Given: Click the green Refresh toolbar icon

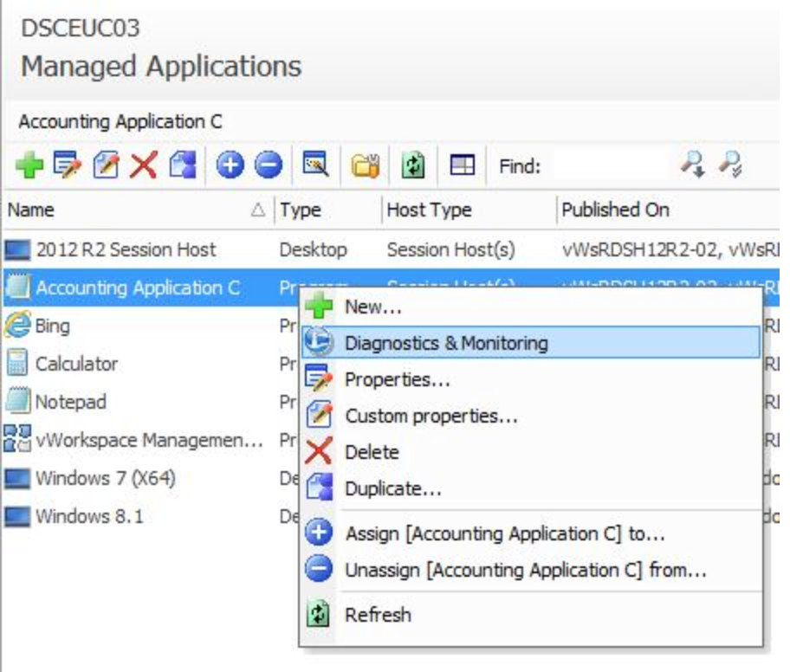Looking at the screenshot, I should point(413,165).
